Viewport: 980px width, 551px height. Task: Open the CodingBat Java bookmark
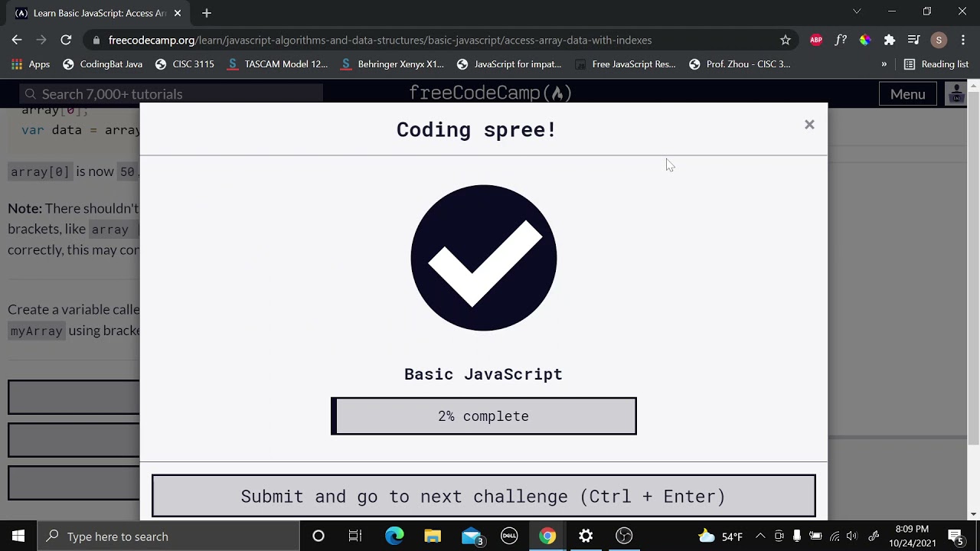pyautogui.click(x=103, y=64)
